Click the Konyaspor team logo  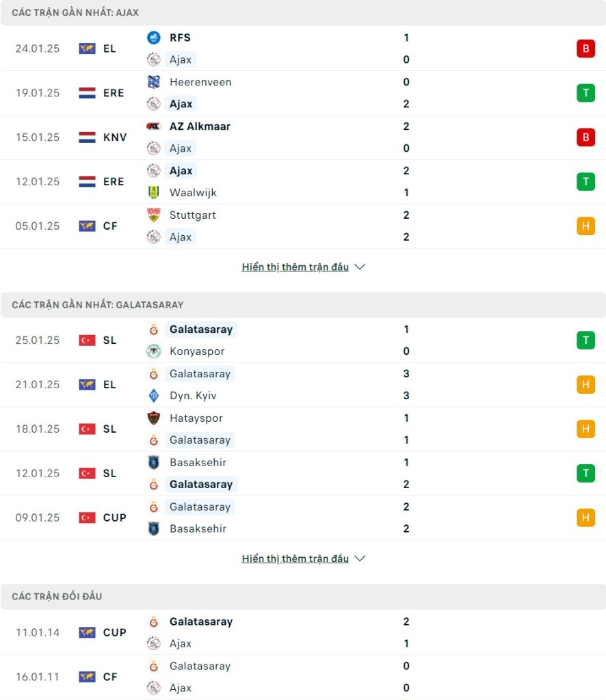click(x=154, y=351)
